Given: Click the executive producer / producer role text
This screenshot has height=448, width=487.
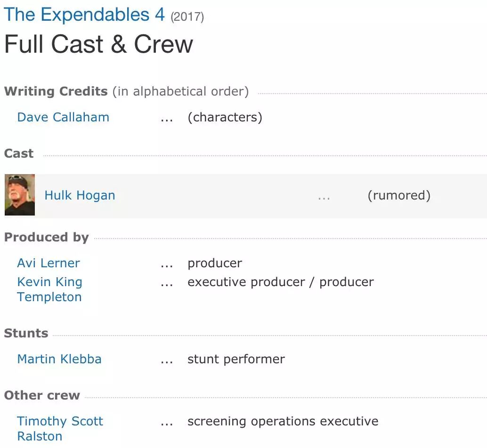Looking at the screenshot, I should pyautogui.click(x=281, y=282).
